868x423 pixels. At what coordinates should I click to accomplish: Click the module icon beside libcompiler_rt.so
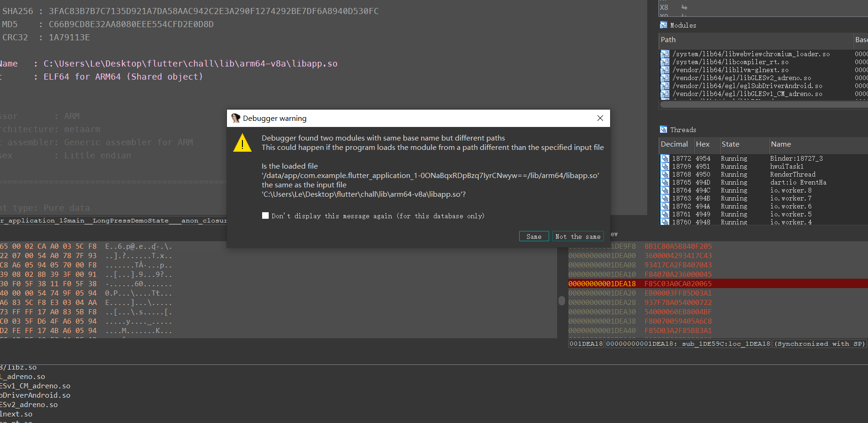665,62
